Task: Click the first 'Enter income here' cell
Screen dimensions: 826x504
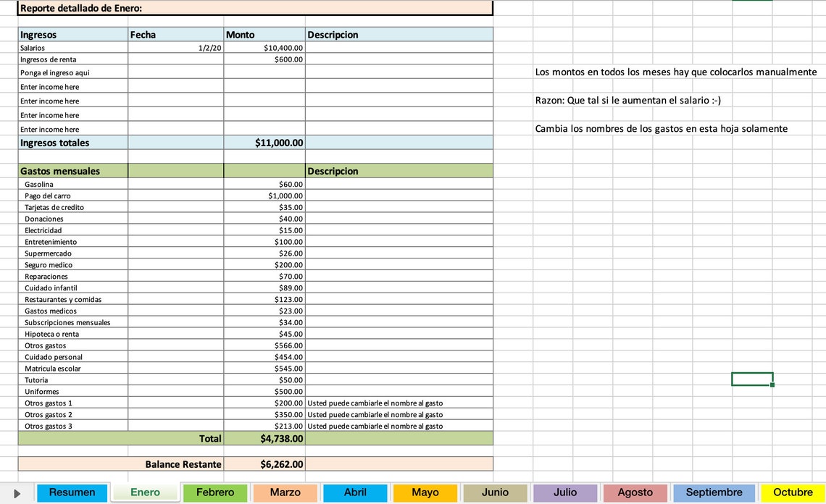Action: pos(72,86)
